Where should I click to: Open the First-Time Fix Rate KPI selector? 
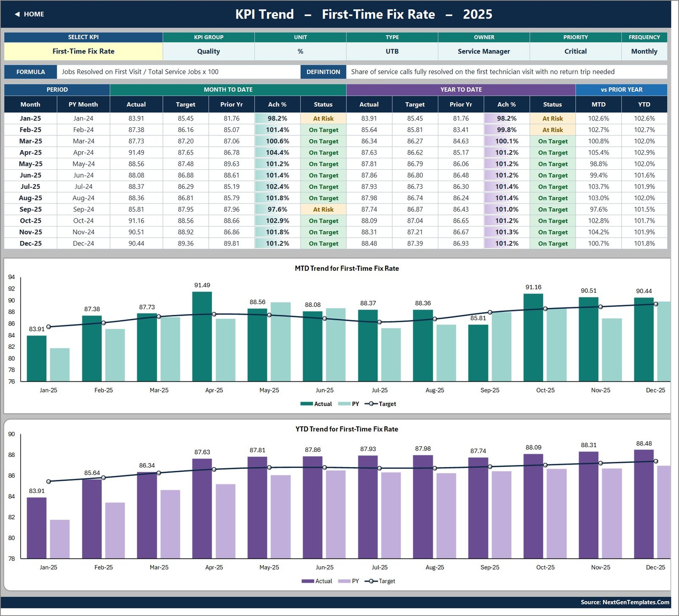click(83, 51)
